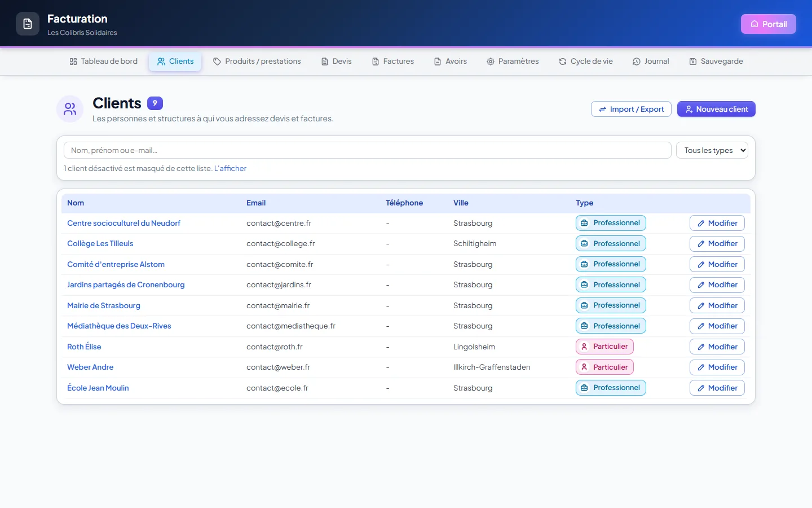This screenshot has height=508, width=812.
Task: Click Modifier for Comité d'entreprise Alstom
Action: (717, 264)
